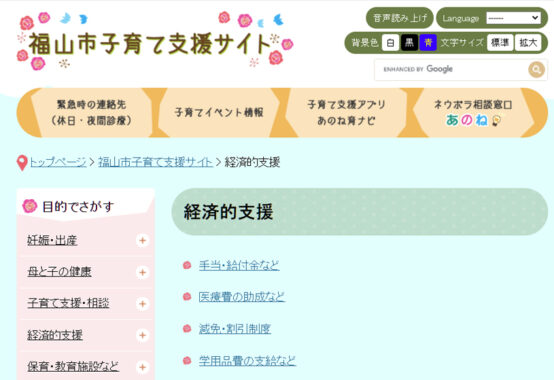Switch text size to 拡大
The height and width of the screenshot is (380, 554).
click(528, 43)
